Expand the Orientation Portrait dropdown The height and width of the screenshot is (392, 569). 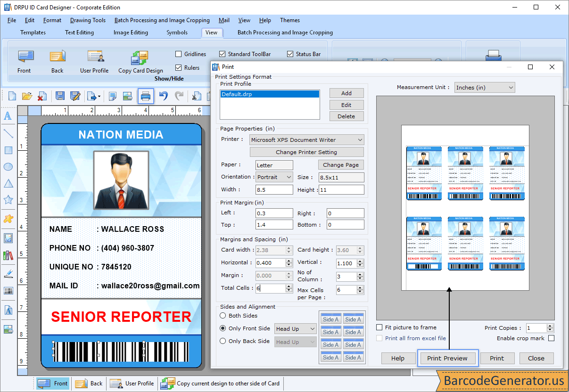274,177
